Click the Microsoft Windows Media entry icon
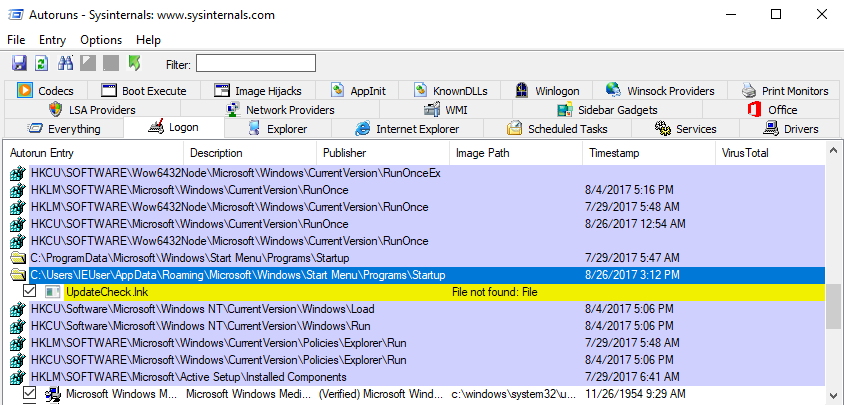The image size is (844, 405). click(x=52, y=394)
